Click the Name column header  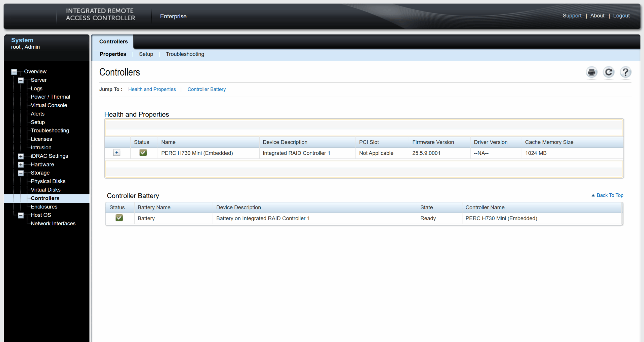(209, 142)
